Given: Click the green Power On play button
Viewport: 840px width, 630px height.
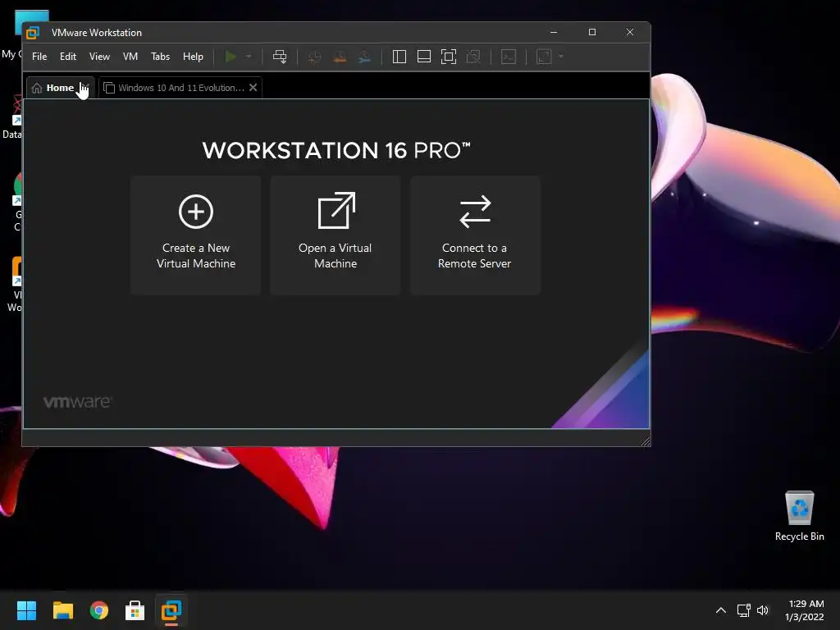Looking at the screenshot, I should [231, 57].
